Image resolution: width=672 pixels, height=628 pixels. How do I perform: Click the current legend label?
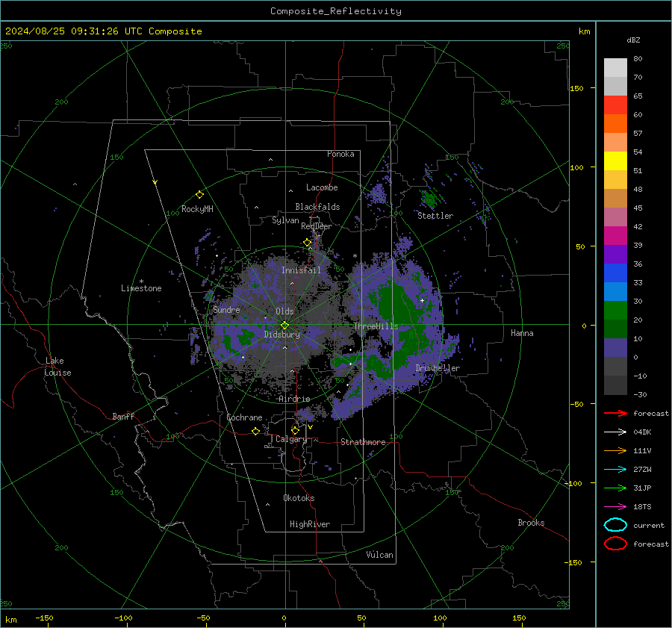click(649, 525)
